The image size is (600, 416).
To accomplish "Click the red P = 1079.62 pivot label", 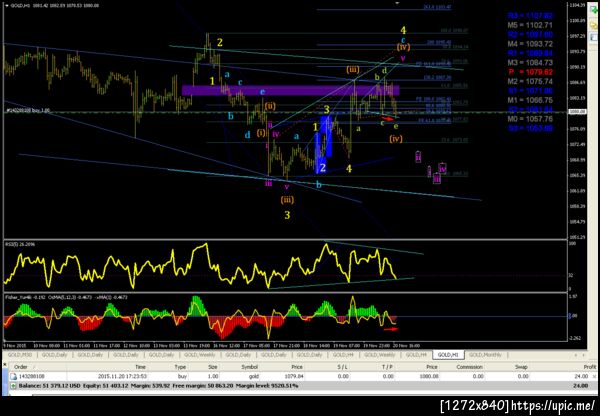I will click(530, 72).
